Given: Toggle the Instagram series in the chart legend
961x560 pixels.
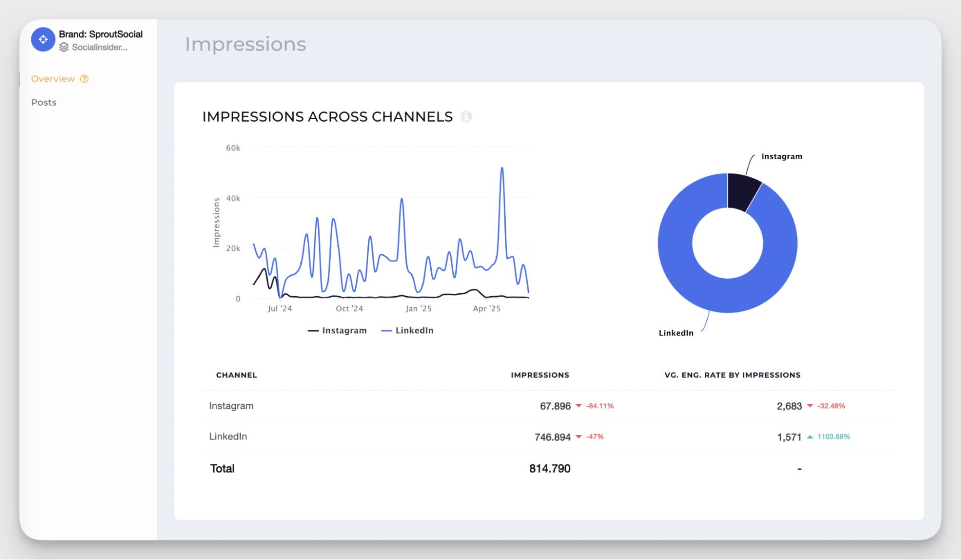Looking at the screenshot, I should coord(343,330).
